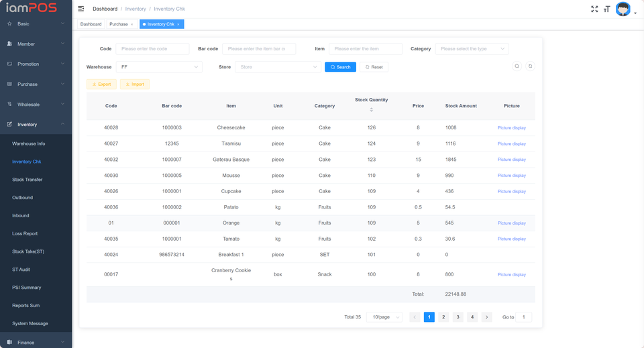Screen dimensions: 644x348
Task: Open the font size setting icon
Action: tap(607, 9)
